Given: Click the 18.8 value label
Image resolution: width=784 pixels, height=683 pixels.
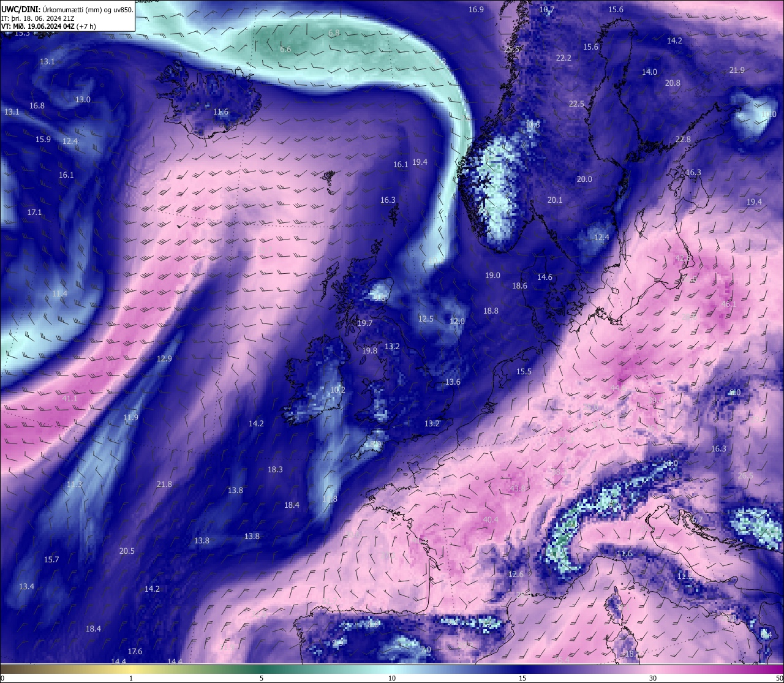Looking at the screenshot, I should tap(491, 311).
